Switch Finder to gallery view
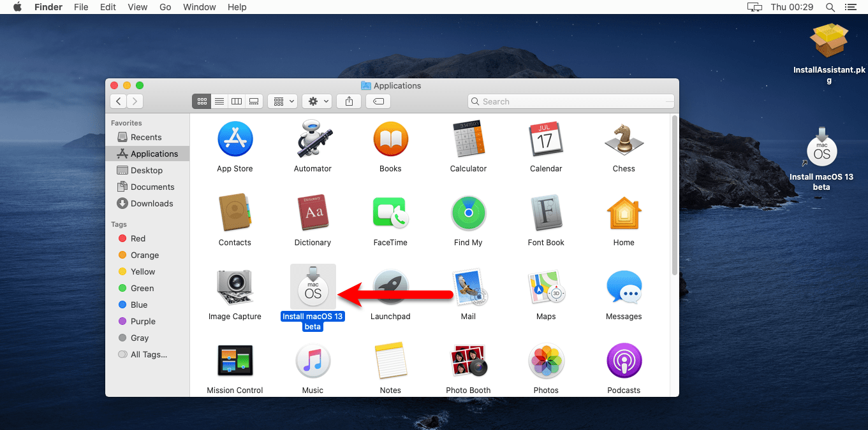 254,101
